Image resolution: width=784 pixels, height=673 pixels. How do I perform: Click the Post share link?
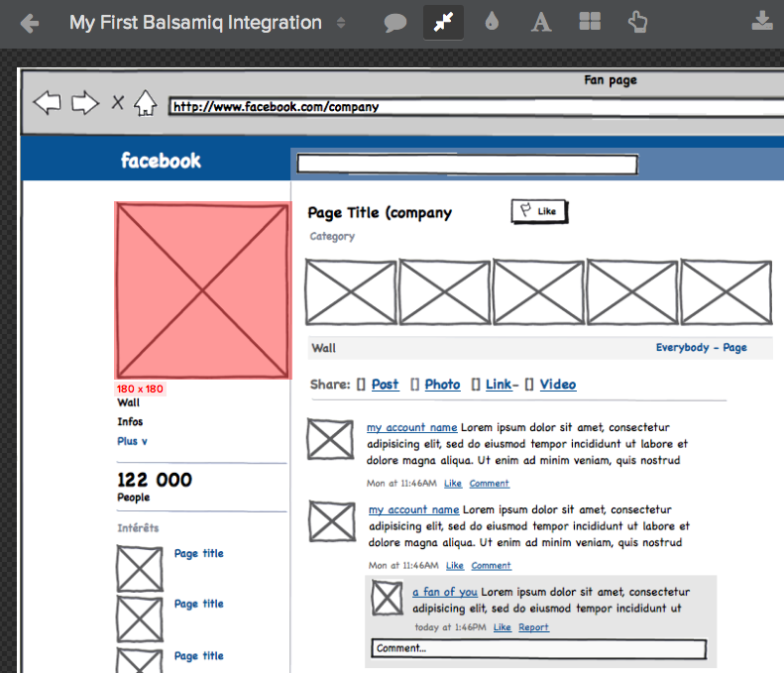point(385,385)
